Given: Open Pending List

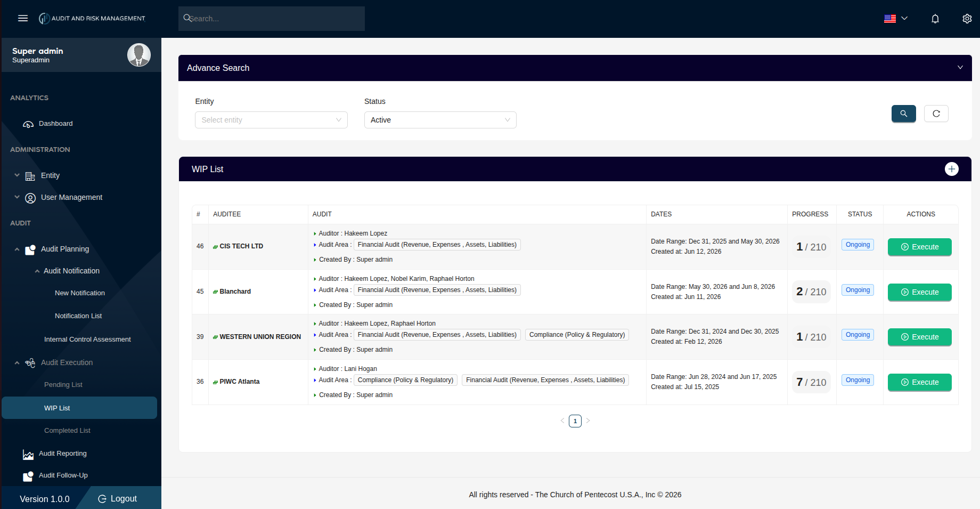Looking at the screenshot, I should coord(63,385).
